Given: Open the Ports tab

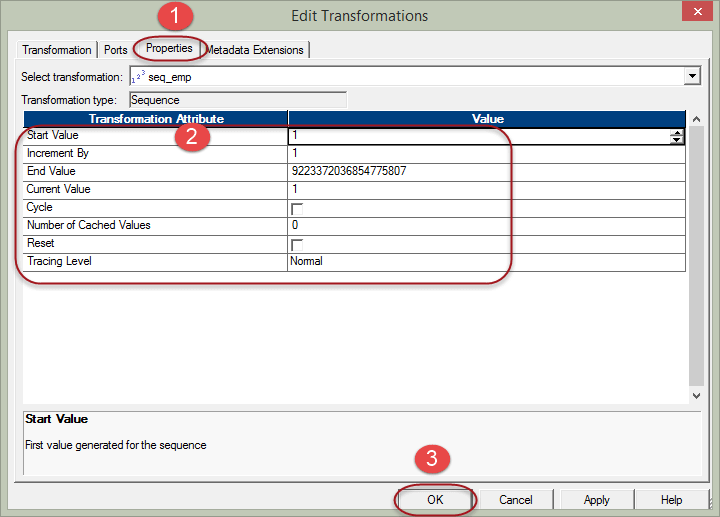Looking at the screenshot, I should point(116,50).
